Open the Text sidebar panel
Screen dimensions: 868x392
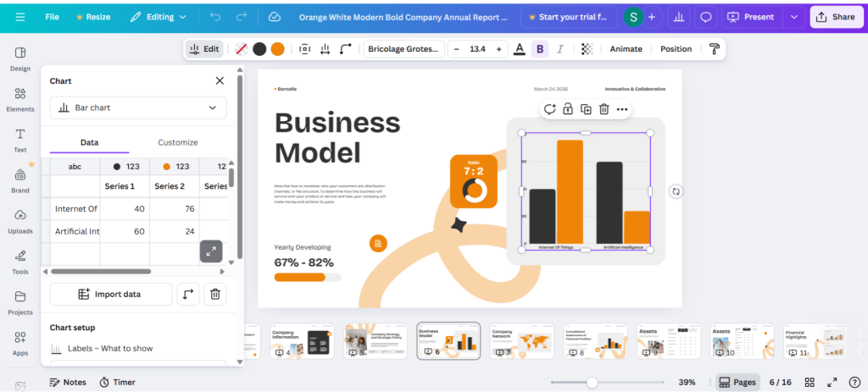[x=20, y=141]
